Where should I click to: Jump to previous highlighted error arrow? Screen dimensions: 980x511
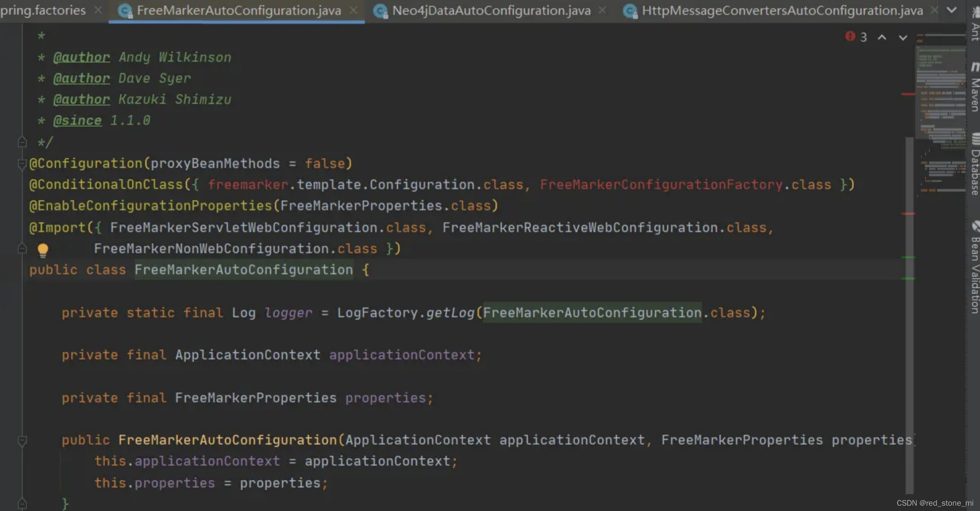tap(882, 37)
